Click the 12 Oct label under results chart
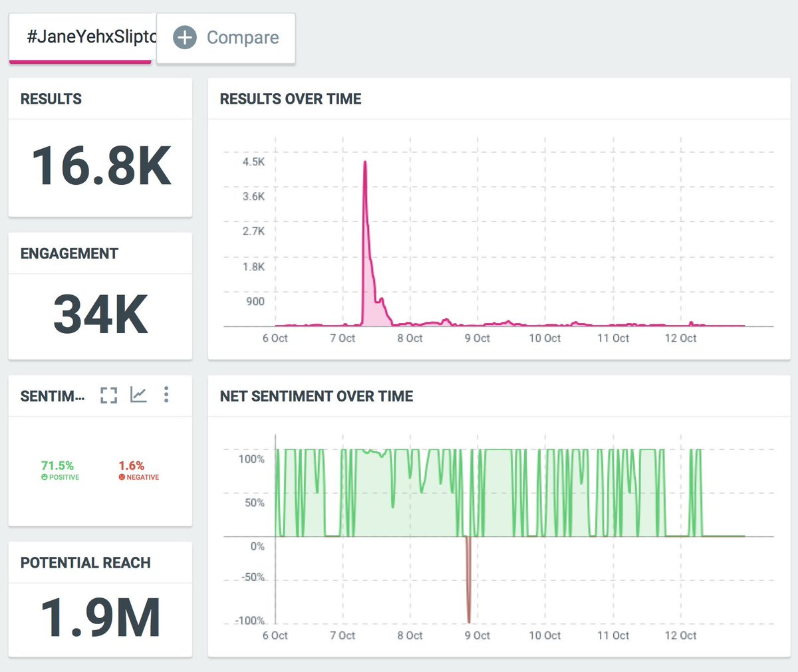The image size is (798, 672). [x=680, y=338]
